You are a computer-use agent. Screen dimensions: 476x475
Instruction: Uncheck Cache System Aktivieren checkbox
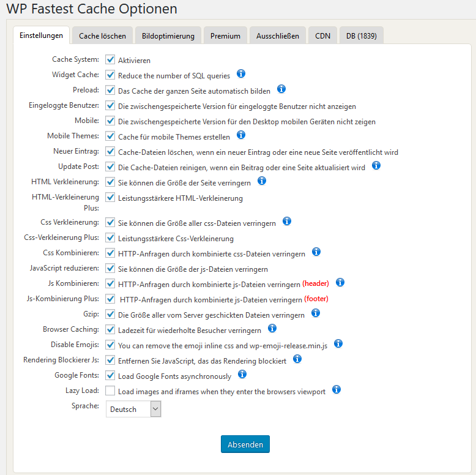(x=110, y=59)
